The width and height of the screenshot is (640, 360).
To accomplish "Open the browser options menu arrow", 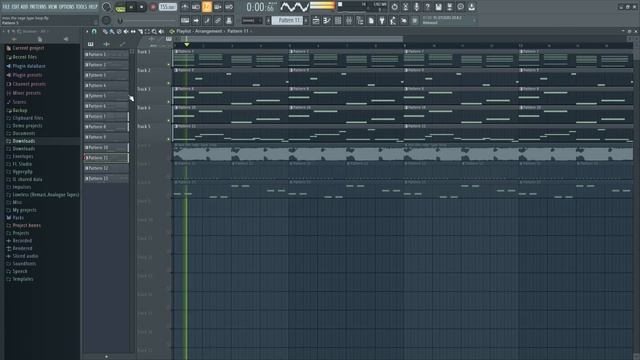I will point(4,31).
